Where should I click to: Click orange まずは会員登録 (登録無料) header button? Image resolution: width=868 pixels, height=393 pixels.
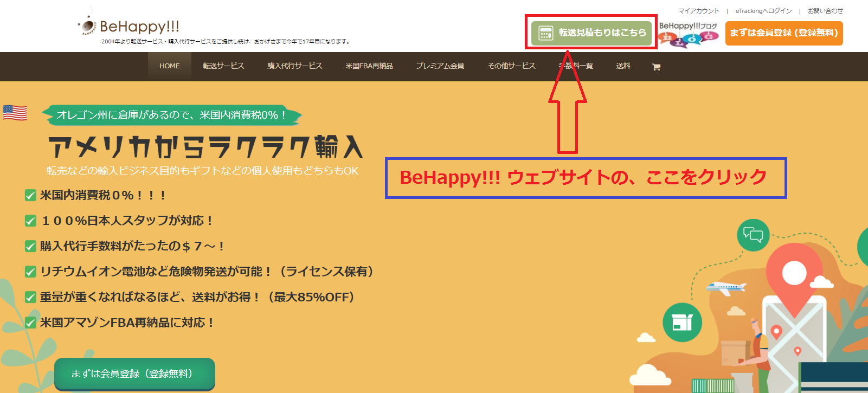pyautogui.click(x=784, y=33)
